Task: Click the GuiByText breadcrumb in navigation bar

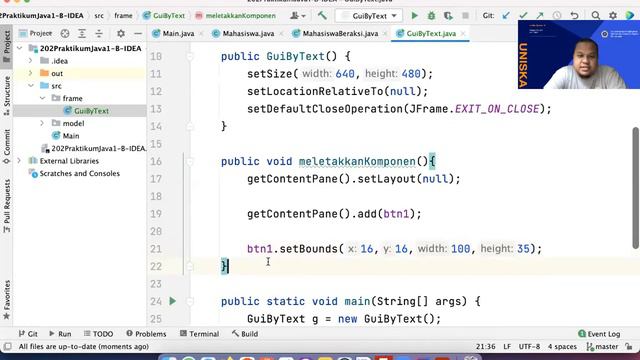Action: click(x=164, y=16)
